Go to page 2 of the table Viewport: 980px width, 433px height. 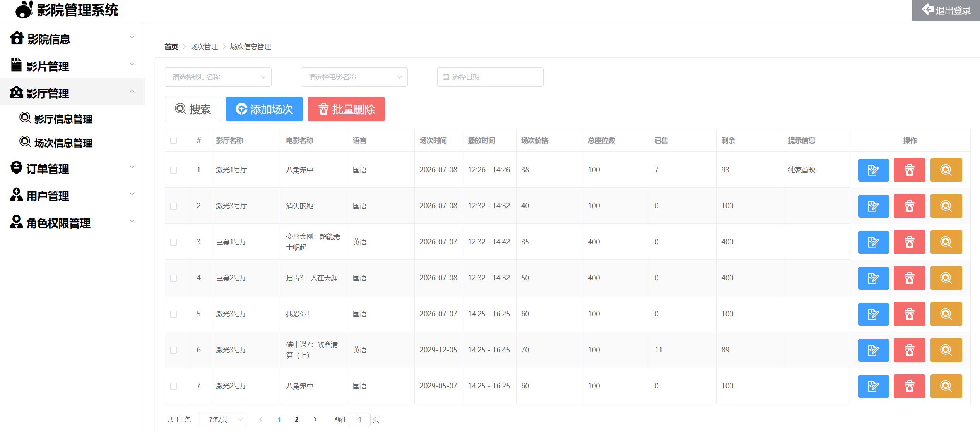296,419
